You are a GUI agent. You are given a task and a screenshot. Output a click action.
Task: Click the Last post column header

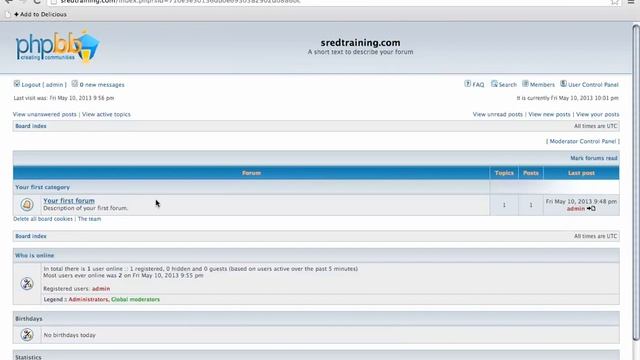tap(581, 173)
